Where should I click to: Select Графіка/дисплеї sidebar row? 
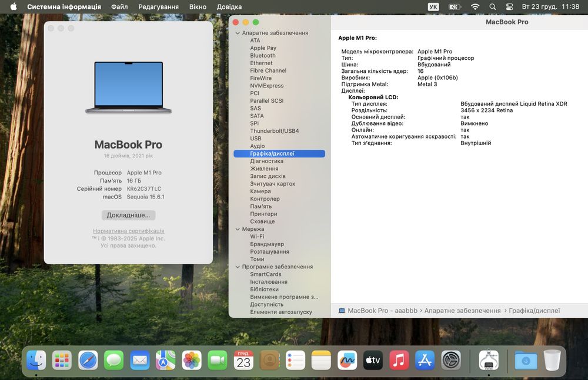(279, 154)
